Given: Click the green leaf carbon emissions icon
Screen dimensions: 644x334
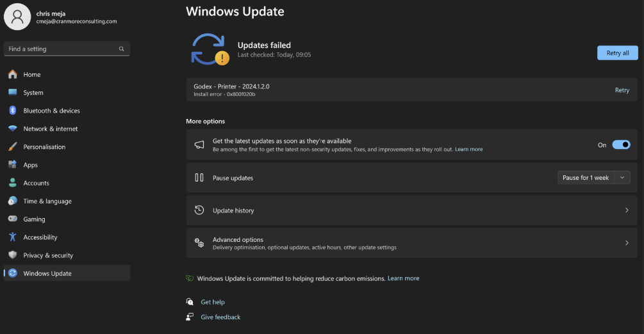Looking at the screenshot, I should pyautogui.click(x=190, y=278).
